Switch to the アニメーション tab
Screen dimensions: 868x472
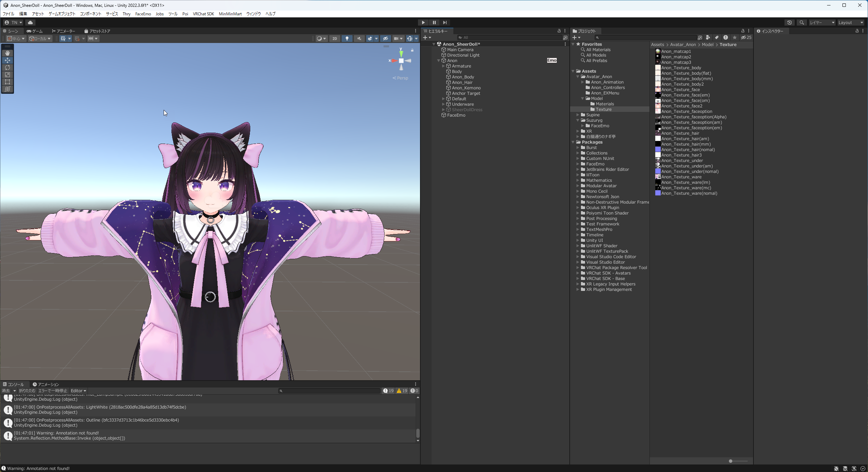pos(46,384)
